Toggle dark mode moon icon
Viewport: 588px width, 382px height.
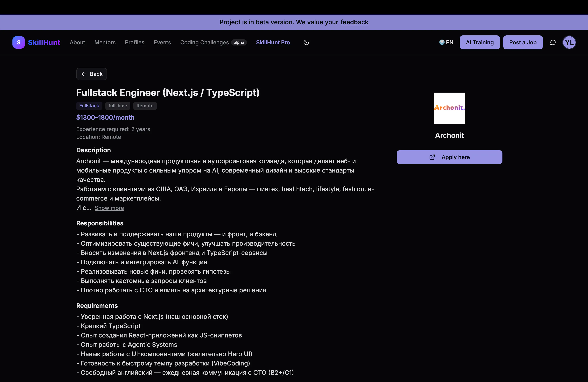[306, 42]
